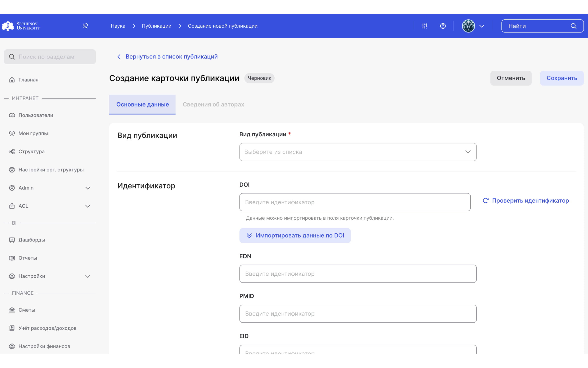Focus the EDN identifier input field
This screenshot has width=588, height=368.
point(358,274)
